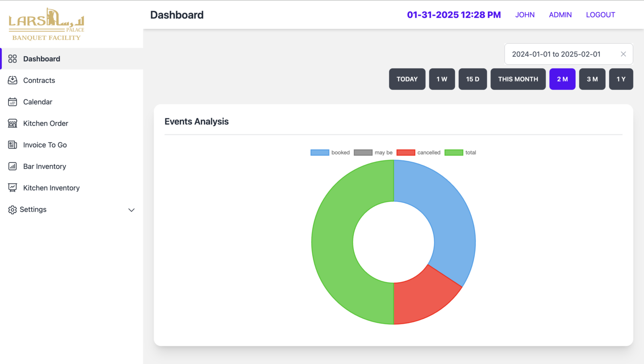The height and width of the screenshot is (364, 644).
Task: Filter events by TODAY
Action: [x=407, y=79]
